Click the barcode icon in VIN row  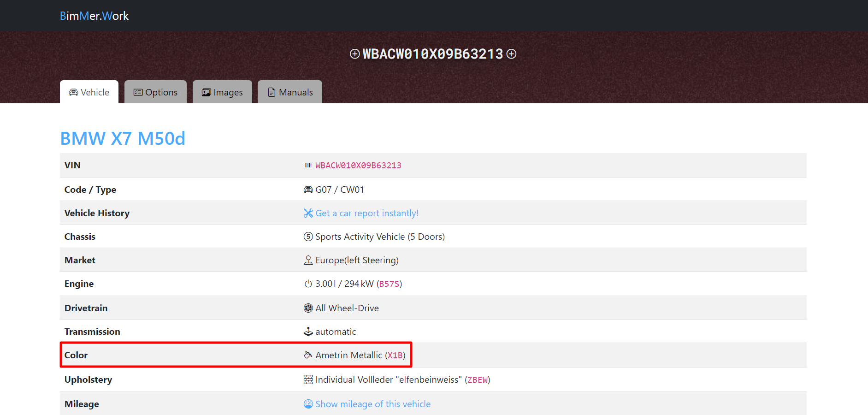(308, 165)
